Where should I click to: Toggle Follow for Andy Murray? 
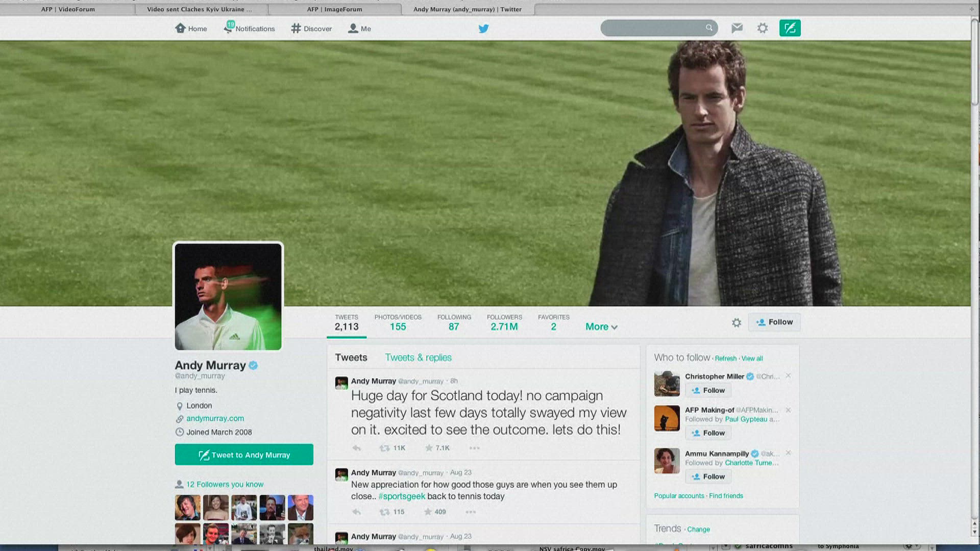pos(774,322)
